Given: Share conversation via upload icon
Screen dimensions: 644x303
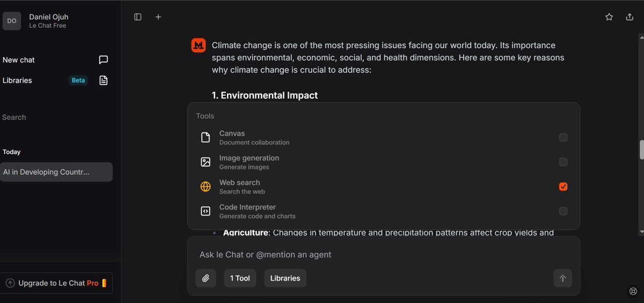Looking at the screenshot, I should [x=630, y=17].
